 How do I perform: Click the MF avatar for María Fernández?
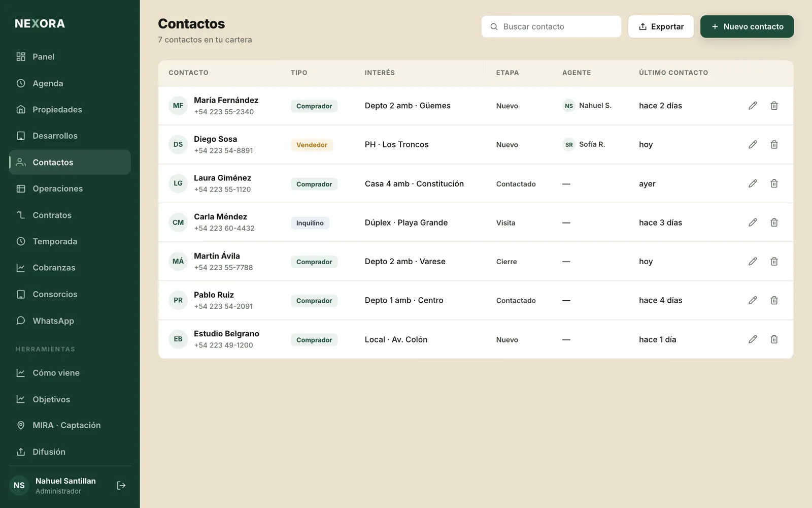[178, 106]
